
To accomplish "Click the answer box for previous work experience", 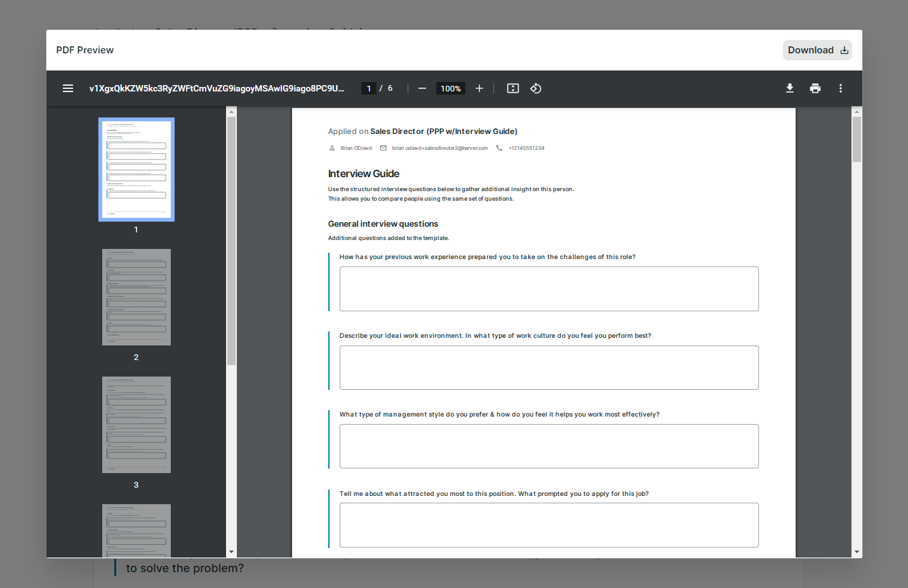I will [549, 289].
